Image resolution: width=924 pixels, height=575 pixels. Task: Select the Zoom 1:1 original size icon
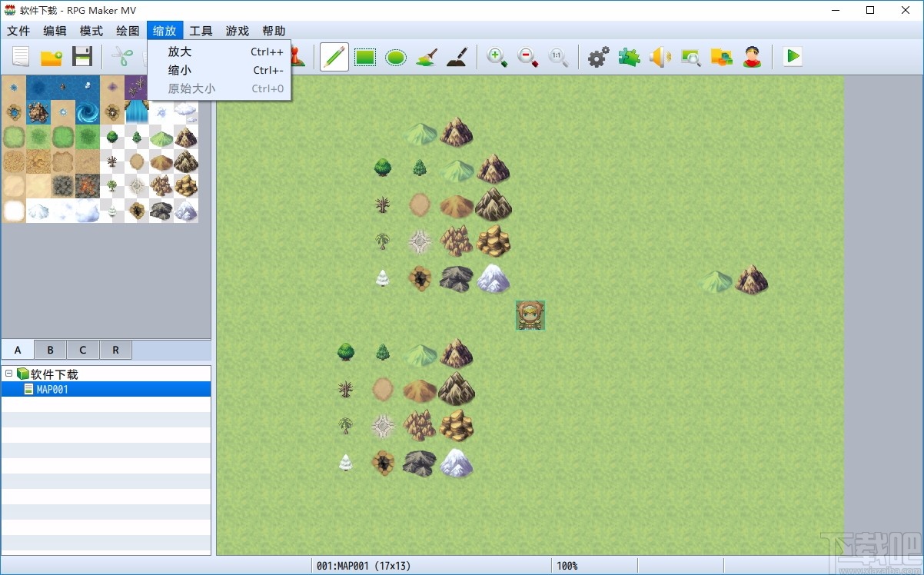coord(559,57)
